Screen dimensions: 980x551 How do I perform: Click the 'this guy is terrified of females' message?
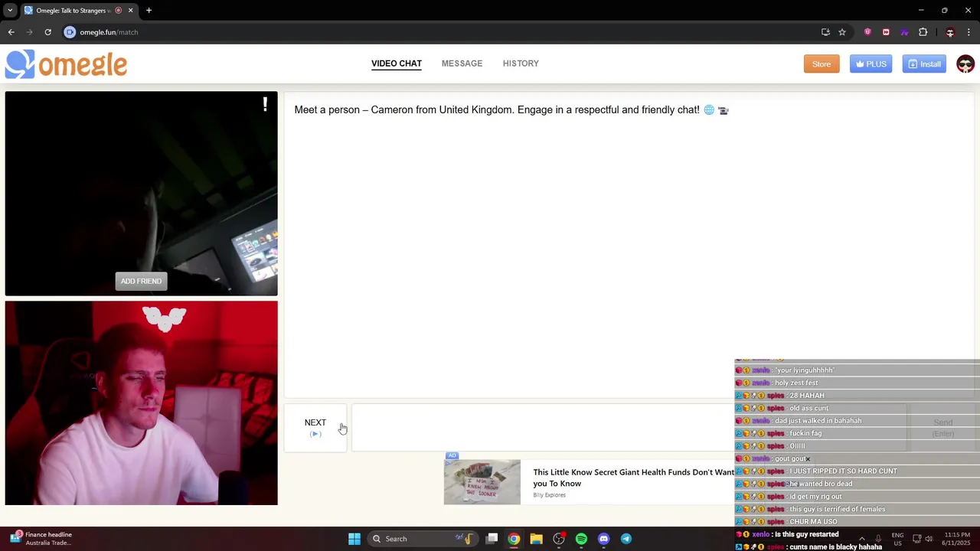tap(837, 510)
